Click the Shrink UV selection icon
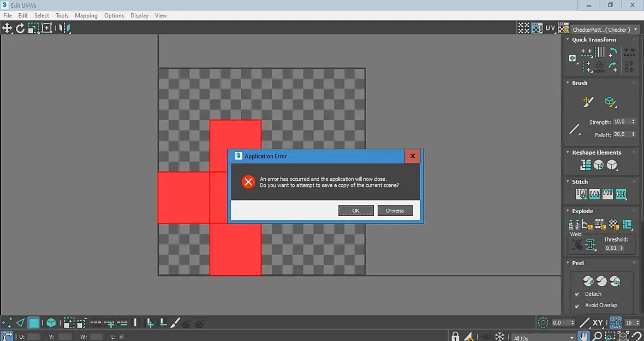This screenshot has width=644, height=341. point(81,323)
